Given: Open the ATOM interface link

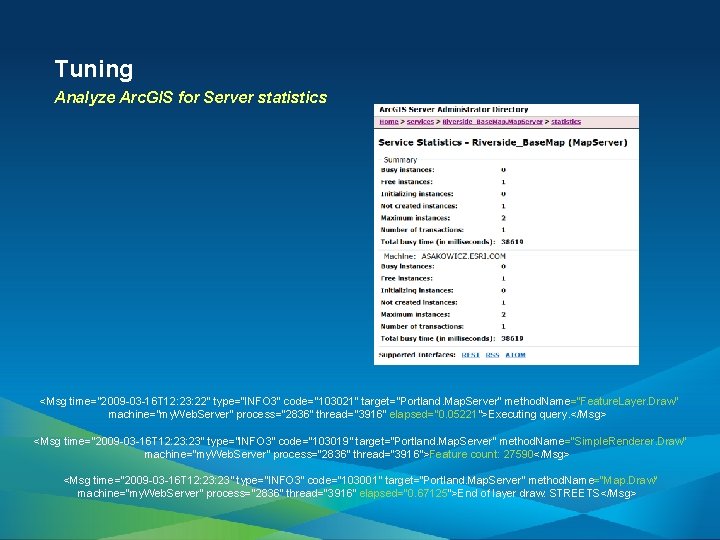Looking at the screenshot, I should click(515, 355).
